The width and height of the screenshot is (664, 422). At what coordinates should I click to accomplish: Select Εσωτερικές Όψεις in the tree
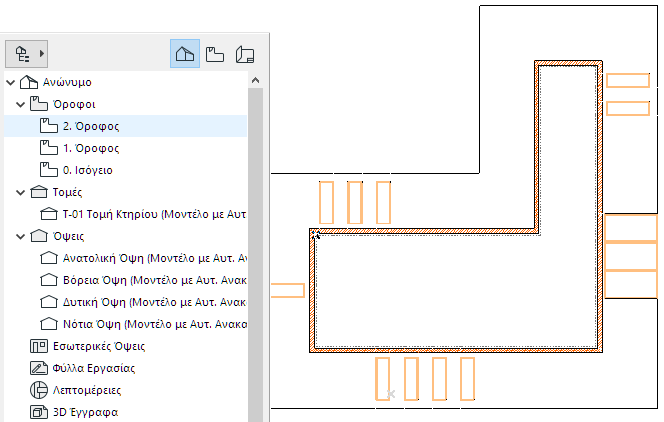pos(99,346)
